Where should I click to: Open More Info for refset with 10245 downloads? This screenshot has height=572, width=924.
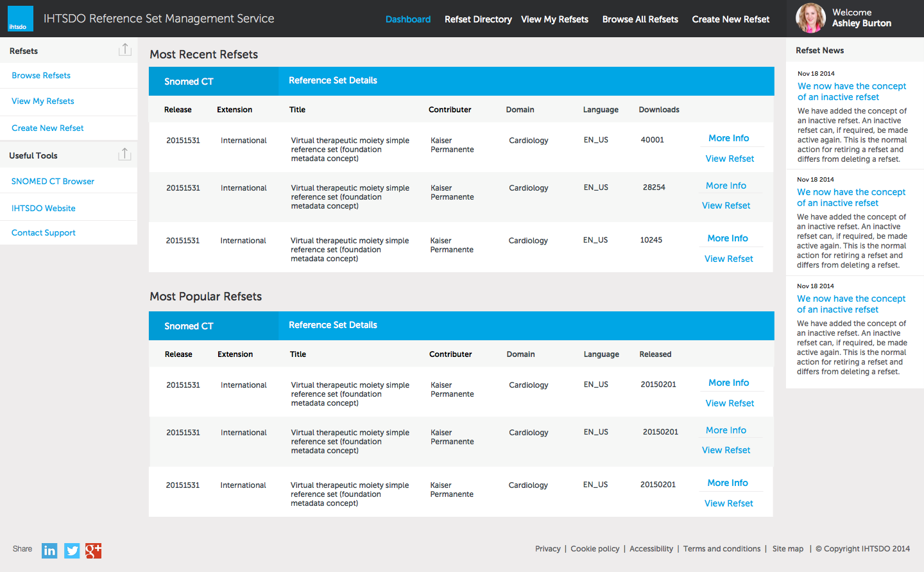pyautogui.click(x=728, y=238)
